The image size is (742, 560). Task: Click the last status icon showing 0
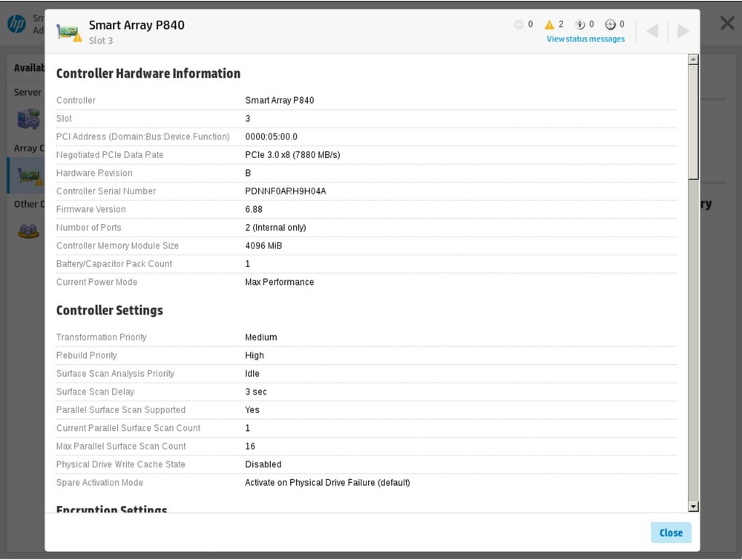[x=611, y=24]
